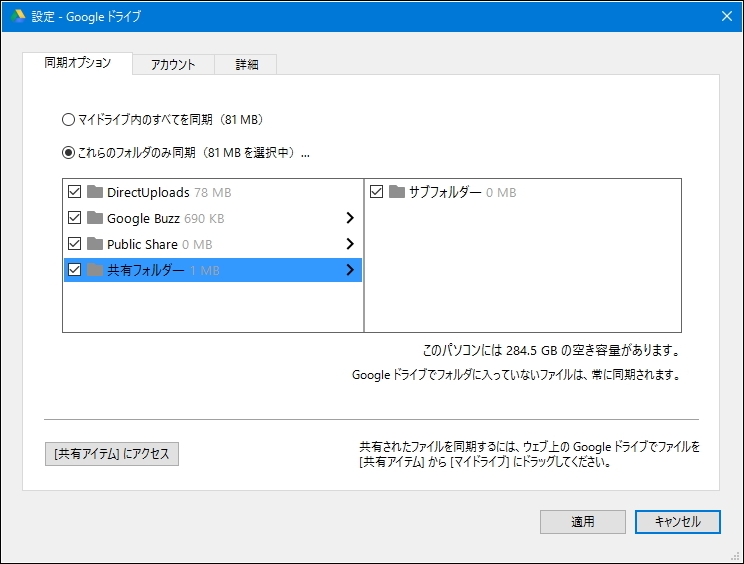
Task: Click the 適用 button
Action: [583, 522]
